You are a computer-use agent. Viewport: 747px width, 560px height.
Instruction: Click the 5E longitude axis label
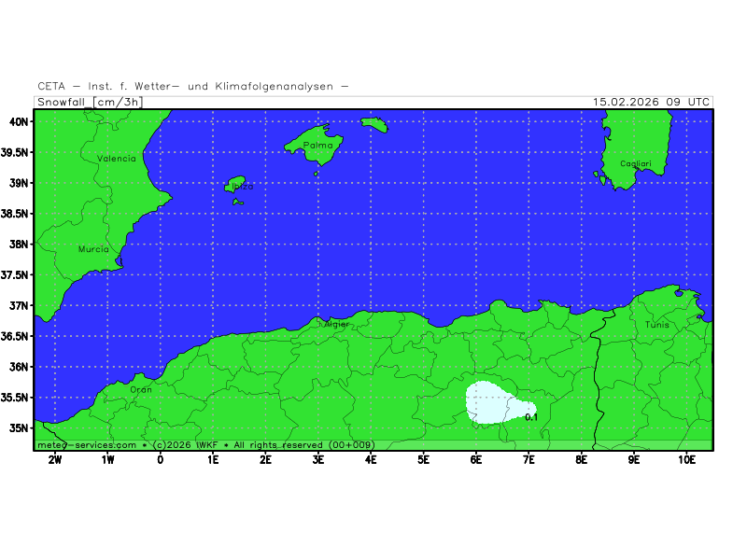click(424, 460)
